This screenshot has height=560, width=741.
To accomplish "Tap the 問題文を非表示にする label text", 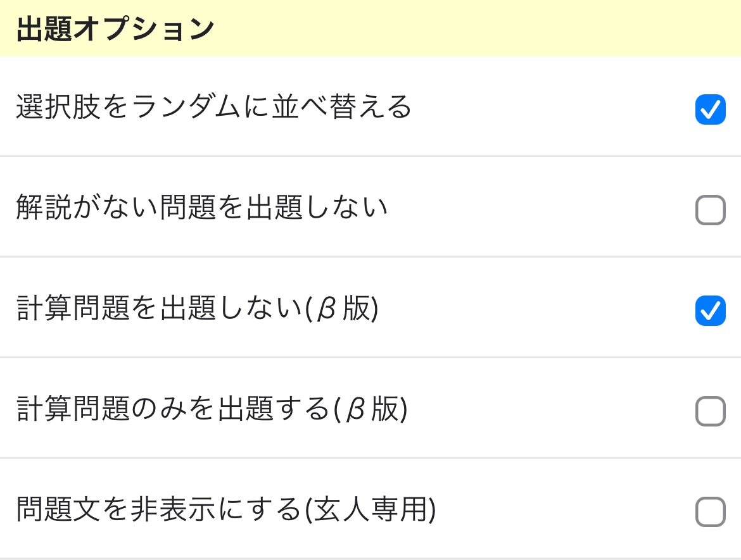I will [159, 509].
